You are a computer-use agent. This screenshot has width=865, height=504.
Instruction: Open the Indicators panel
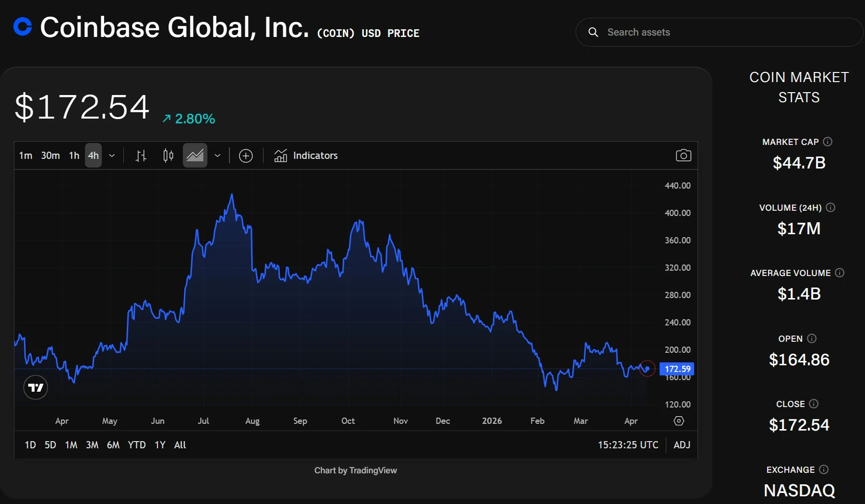(306, 156)
